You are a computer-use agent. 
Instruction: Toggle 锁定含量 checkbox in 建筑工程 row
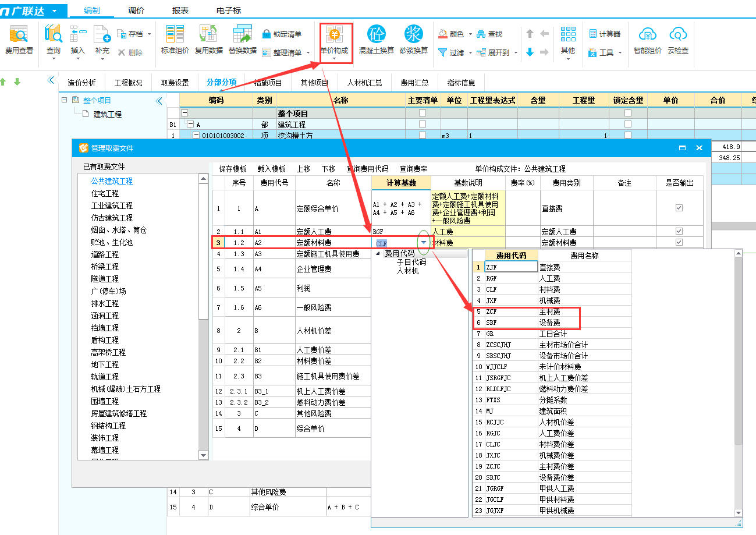pyautogui.click(x=627, y=124)
